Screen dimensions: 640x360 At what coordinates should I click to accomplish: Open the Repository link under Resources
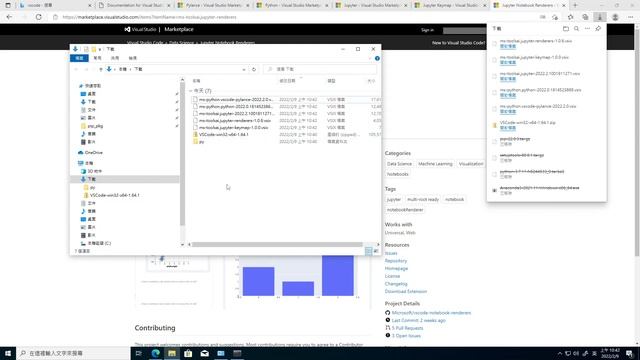pyautogui.click(x=396, y=261)
